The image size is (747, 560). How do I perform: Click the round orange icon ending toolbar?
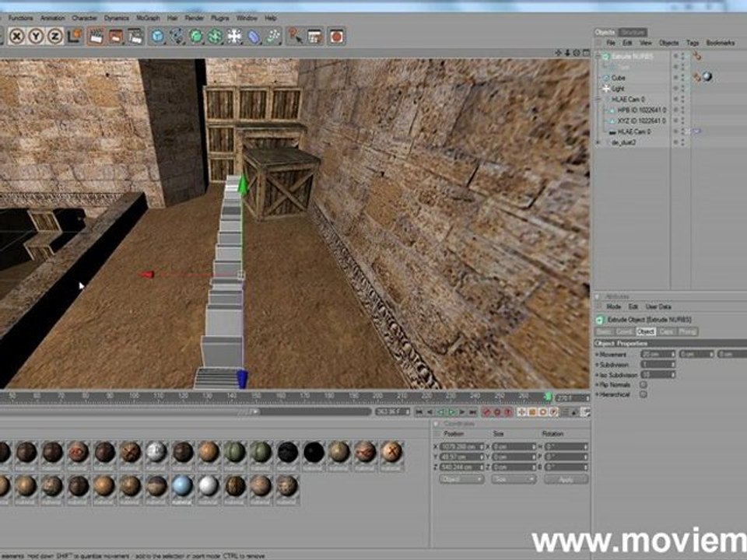(x=336, y=37)
